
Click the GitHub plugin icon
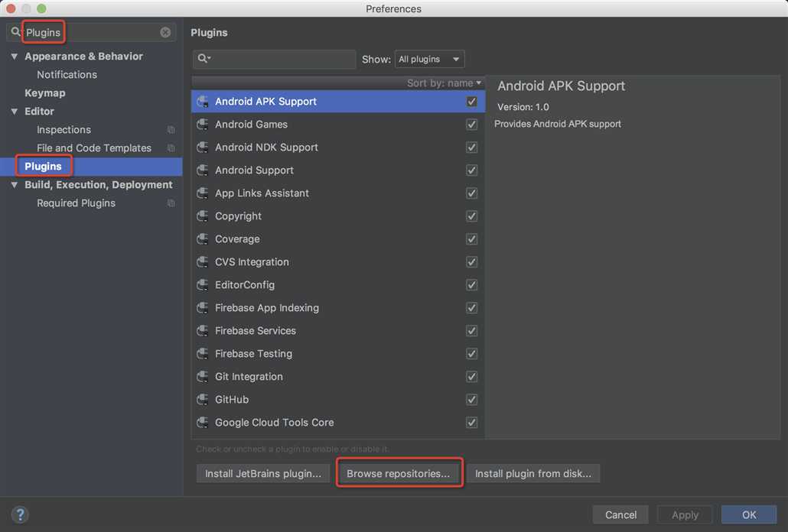(203, 400)
